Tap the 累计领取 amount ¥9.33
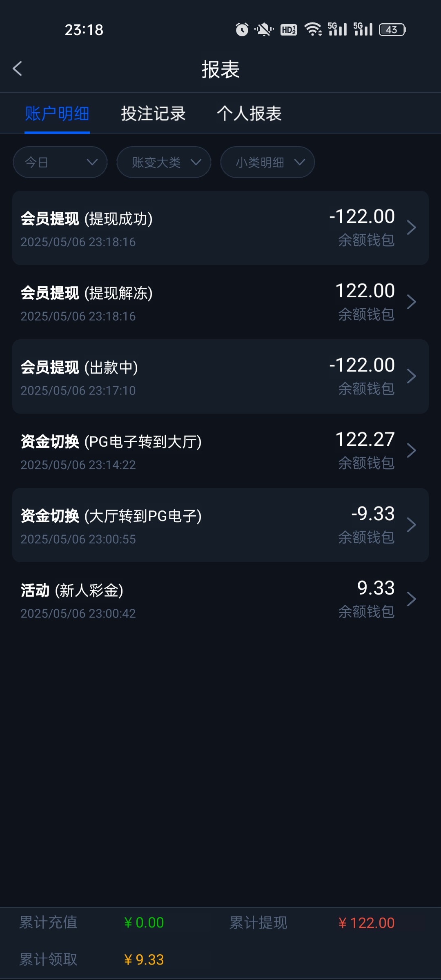Screen dimensions: 441x980 [x=144, y=960]
